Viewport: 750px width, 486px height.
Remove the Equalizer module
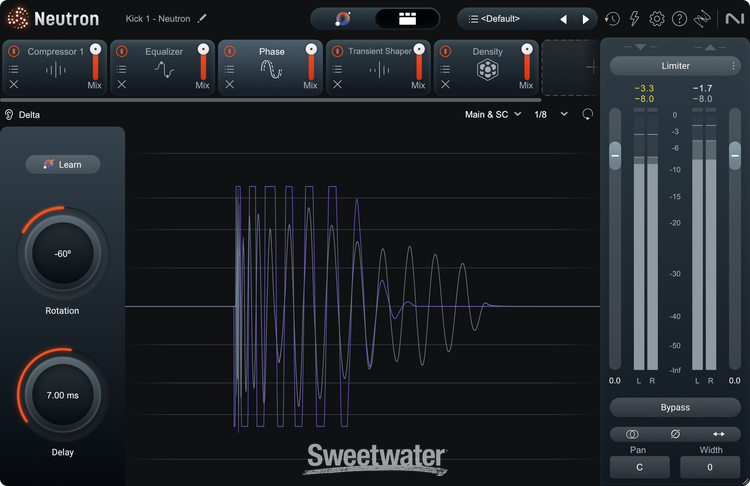point(122,84)
